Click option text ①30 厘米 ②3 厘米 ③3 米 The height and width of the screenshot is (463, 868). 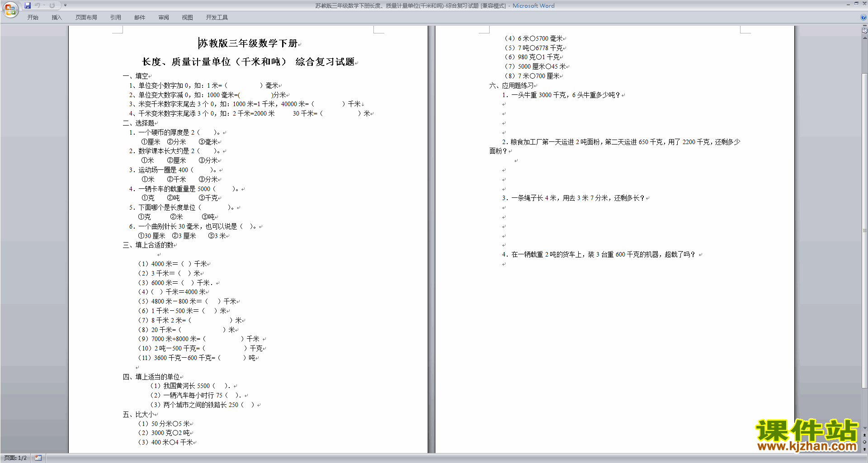coord(182,236)
